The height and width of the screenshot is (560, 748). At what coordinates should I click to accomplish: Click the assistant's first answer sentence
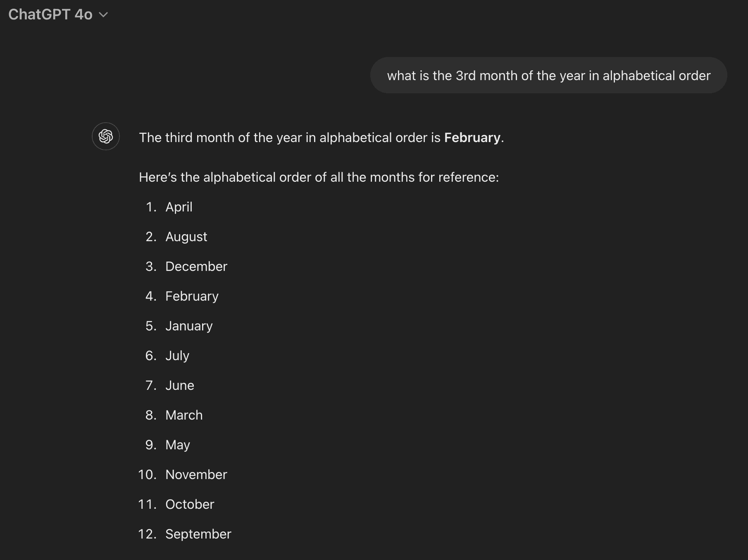click(x=321, y=138)
